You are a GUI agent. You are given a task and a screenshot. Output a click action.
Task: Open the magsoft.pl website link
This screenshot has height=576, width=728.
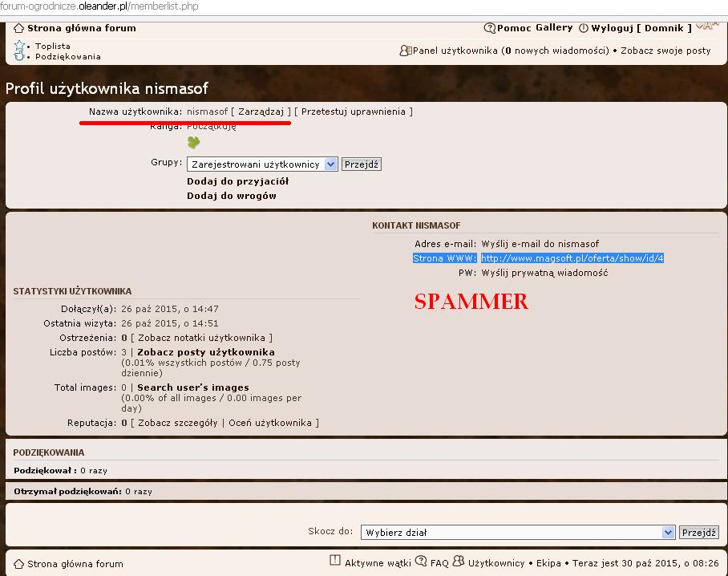click(x=572, y=258)
